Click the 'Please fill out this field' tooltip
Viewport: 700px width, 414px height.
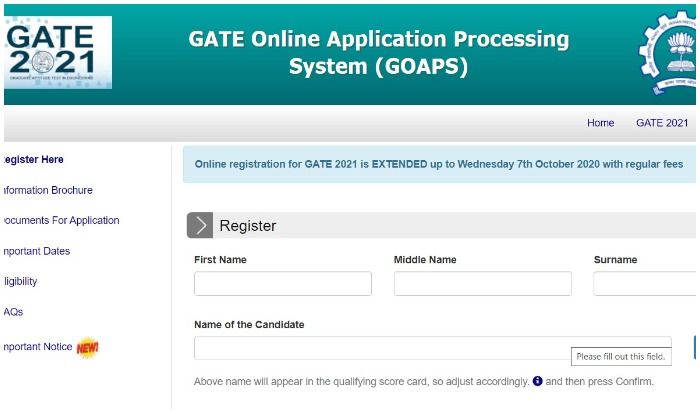point(619,356)
